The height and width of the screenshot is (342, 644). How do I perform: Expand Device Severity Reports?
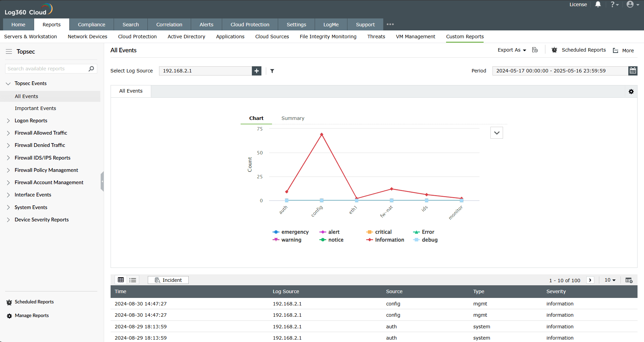pyautogui.click(x=8, y=220)
